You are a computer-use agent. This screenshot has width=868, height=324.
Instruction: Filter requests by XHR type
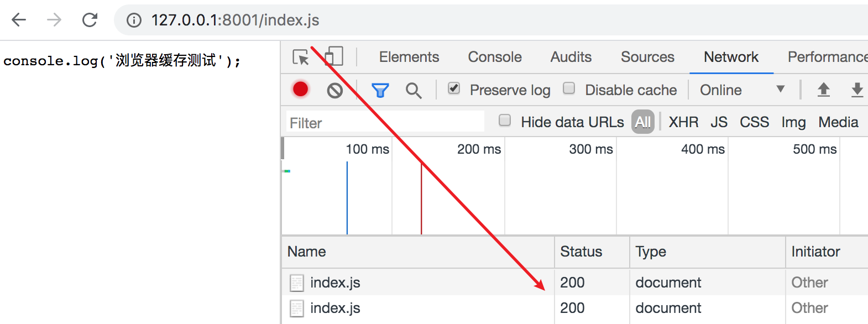(683, 122)
